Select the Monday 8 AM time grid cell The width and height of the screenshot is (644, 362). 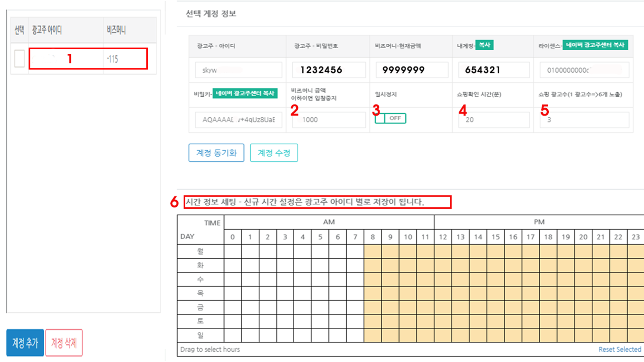tap(373, 251)
